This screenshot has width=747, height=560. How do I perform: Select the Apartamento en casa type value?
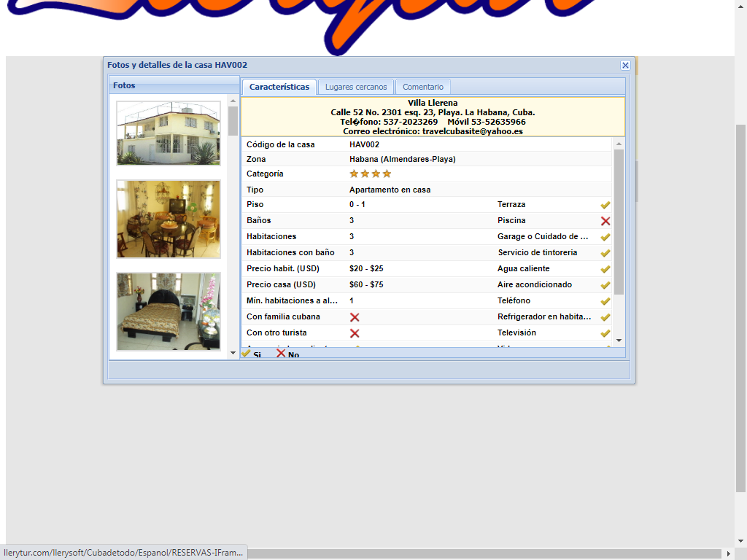tap(390, 190)
